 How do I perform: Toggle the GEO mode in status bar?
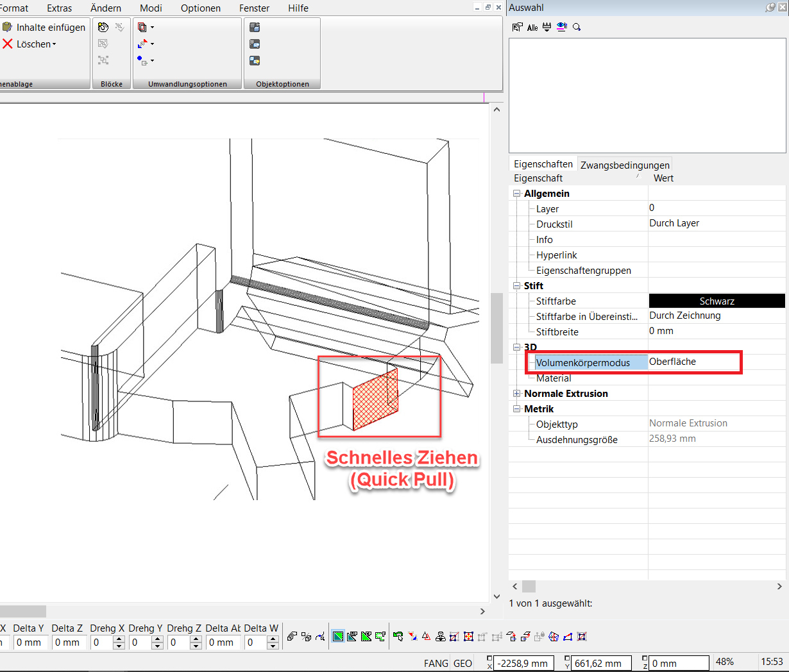(x=462, y=663)
